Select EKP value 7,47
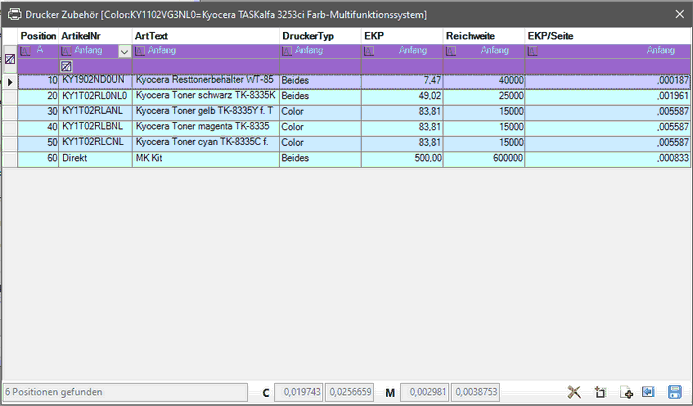This screenshot has height=406, width=693. point(402,80)
